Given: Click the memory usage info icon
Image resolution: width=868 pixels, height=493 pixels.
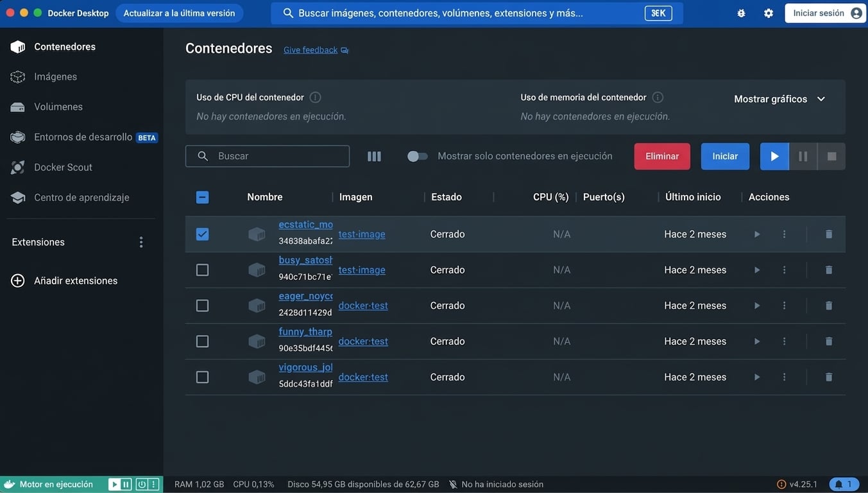Looking at the screenshot, I should [x=658, y=98].
